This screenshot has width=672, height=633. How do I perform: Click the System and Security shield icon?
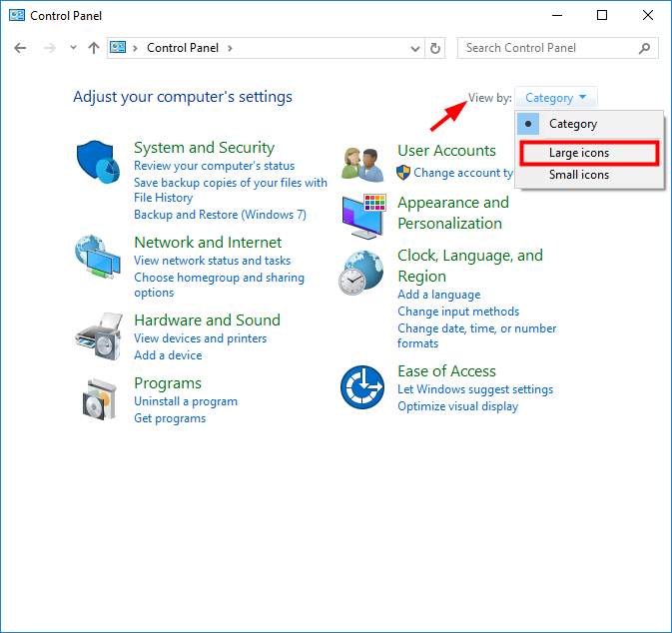pos(98,161)
